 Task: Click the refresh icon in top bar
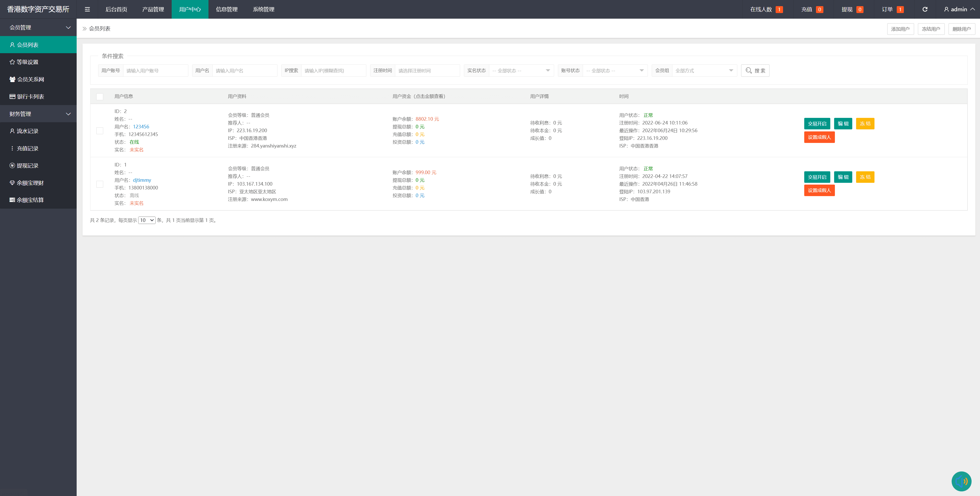coord(925,9)
